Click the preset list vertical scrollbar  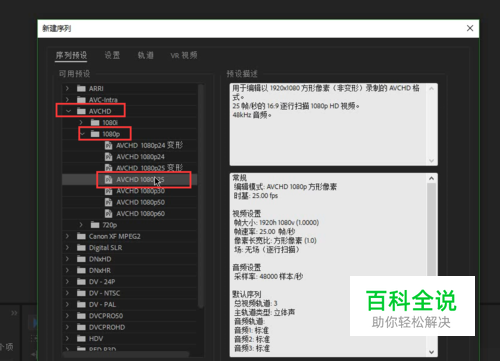pyautogui.click(x=201, y=196)
